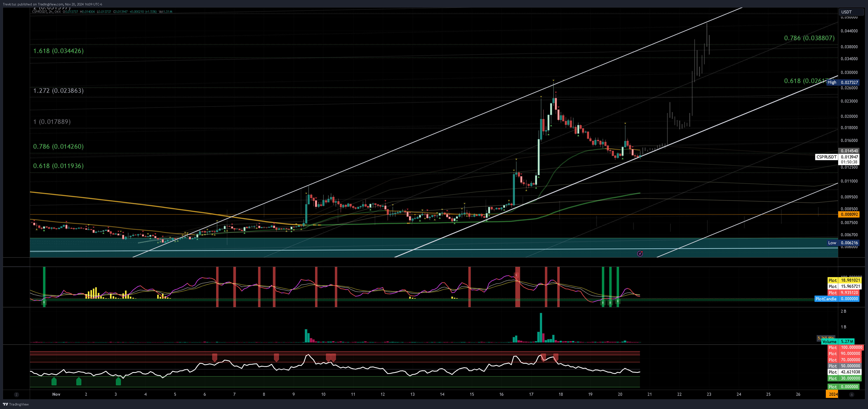The height and width of the screenshot is (409, 868).
Task: Click the red RSI overbought marker near day 6
Action: pyautogui.click(x=215, y=357)
